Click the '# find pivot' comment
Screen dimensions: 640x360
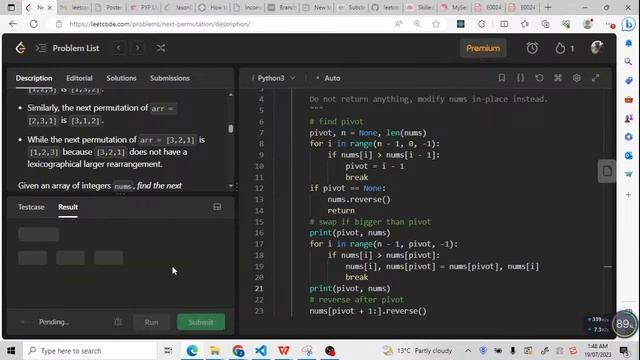pyautogui.click(x=336, y=121)
